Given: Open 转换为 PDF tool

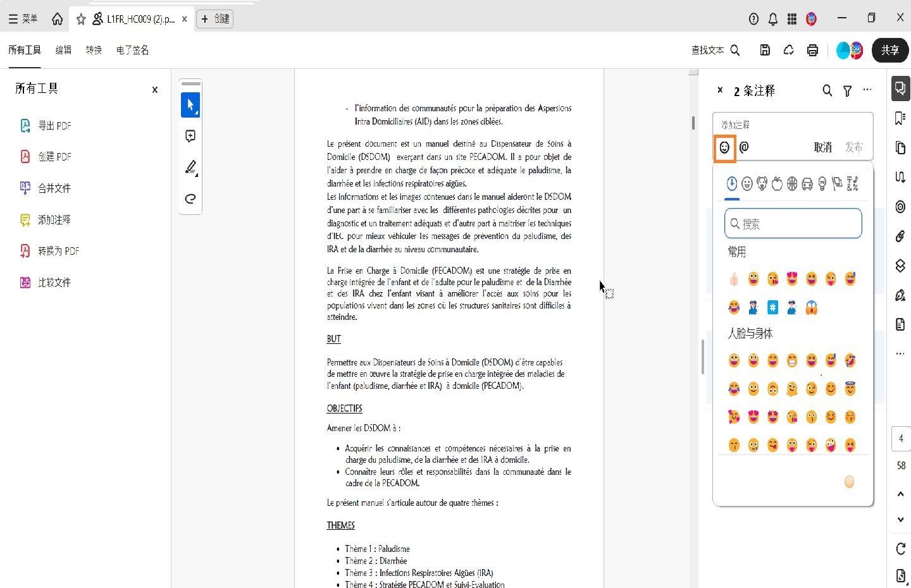Looking at the screenshot, I should click(x=50, y=251).
